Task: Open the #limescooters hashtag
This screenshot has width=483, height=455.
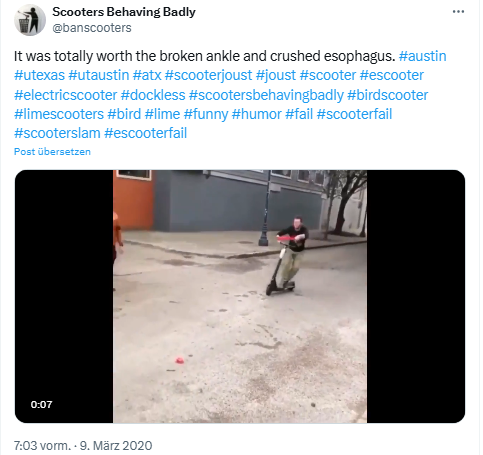Action: click(x=59, y=114)
